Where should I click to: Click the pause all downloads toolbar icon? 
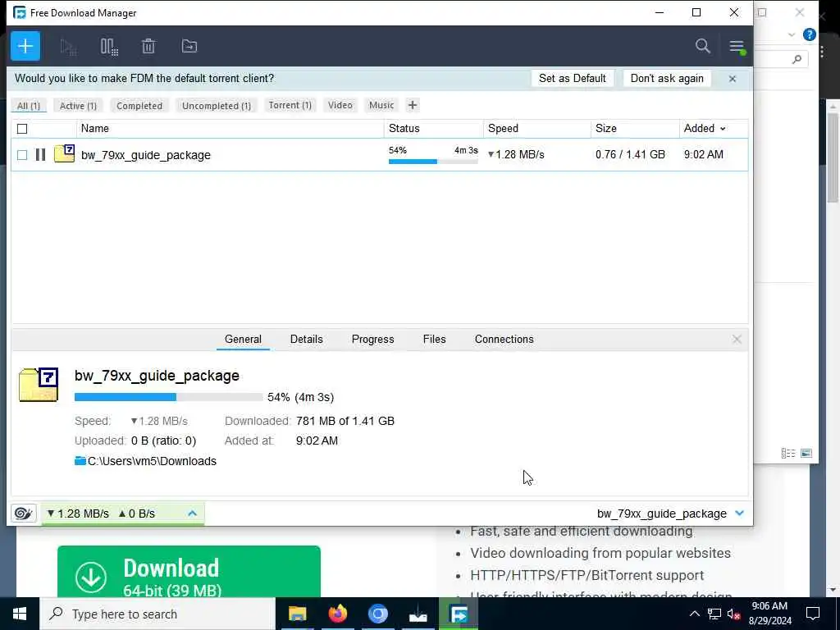pyautogui.click(x=109, y=47)
